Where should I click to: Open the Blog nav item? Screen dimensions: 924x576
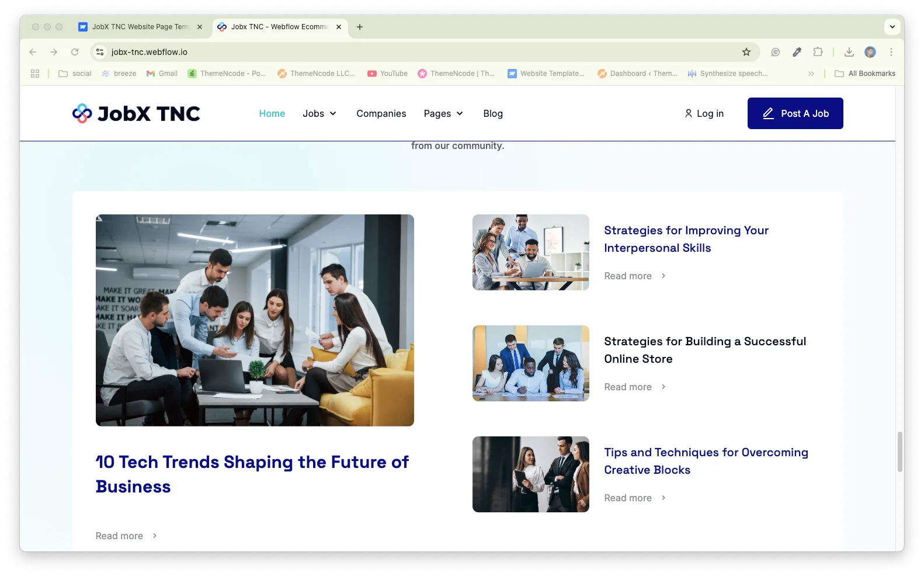(493, 113)
